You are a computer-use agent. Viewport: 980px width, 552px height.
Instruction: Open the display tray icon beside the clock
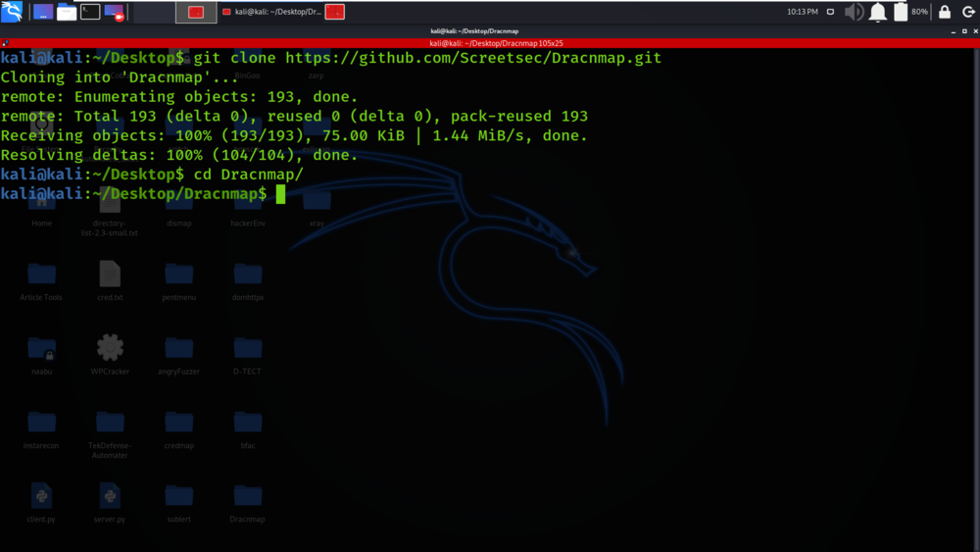point(830,12)
